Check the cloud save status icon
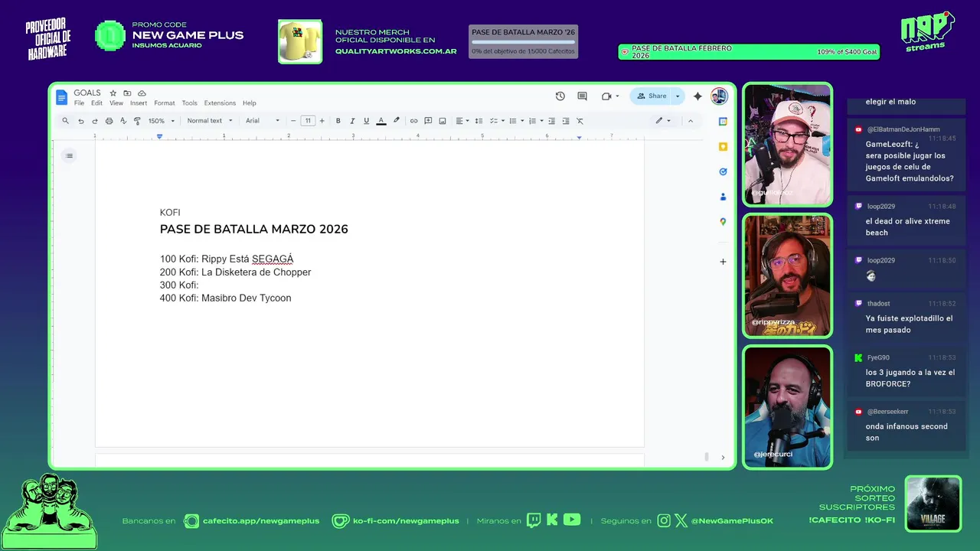 [142, 93]
